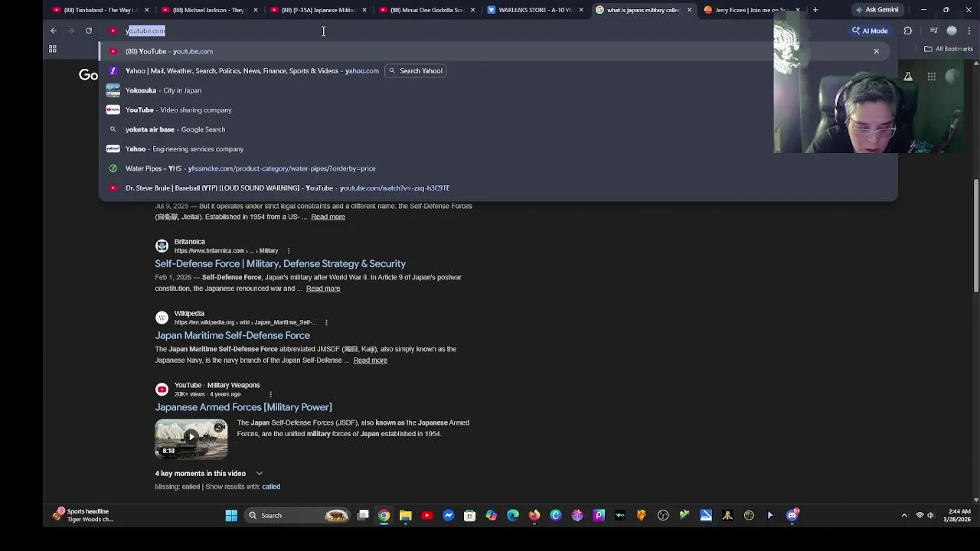Screen dimensions: 980x551
Task: Go back using the browser back arrow
Action: point(54,31)
